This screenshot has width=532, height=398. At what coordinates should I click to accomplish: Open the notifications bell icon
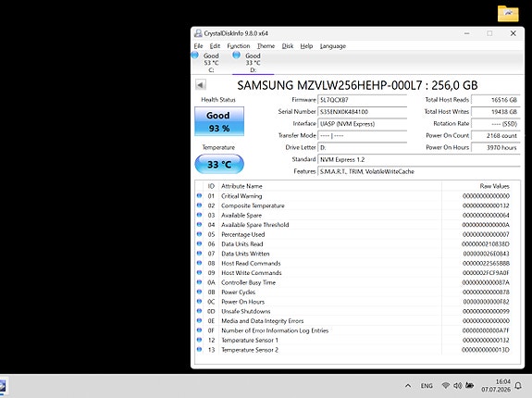coord(518,386)
